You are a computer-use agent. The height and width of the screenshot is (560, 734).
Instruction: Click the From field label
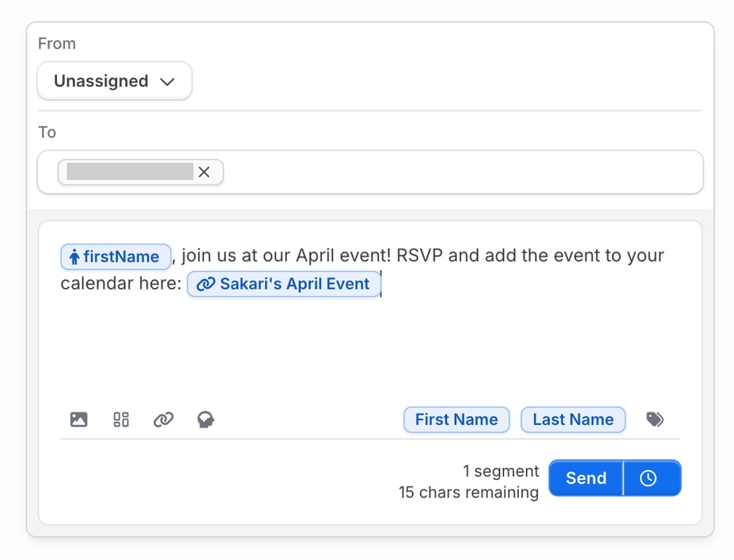56,44
